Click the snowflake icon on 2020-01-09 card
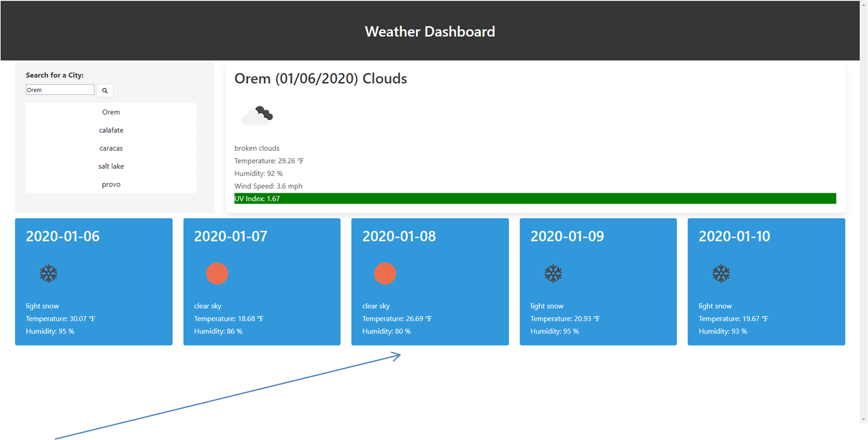 click(x=553, y=274)
